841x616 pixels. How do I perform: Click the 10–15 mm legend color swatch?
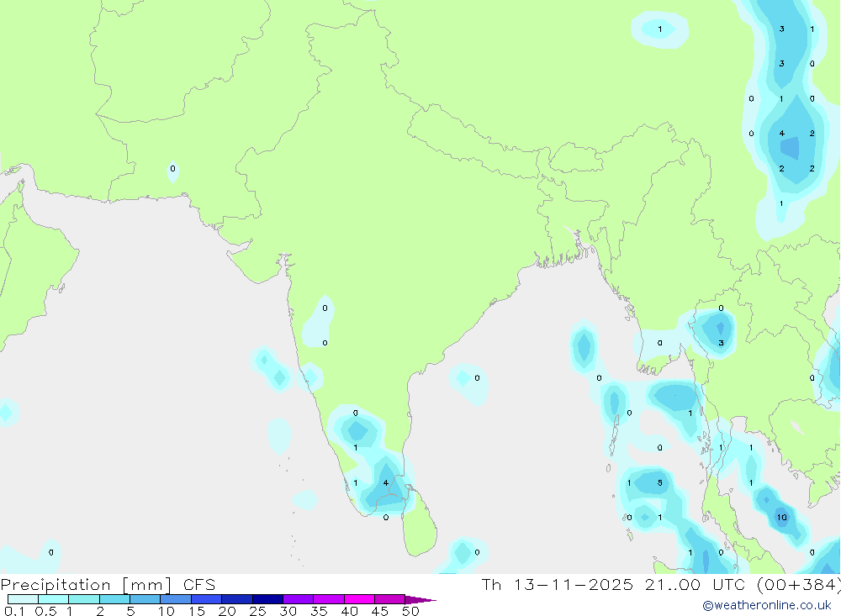pos(176,599)
